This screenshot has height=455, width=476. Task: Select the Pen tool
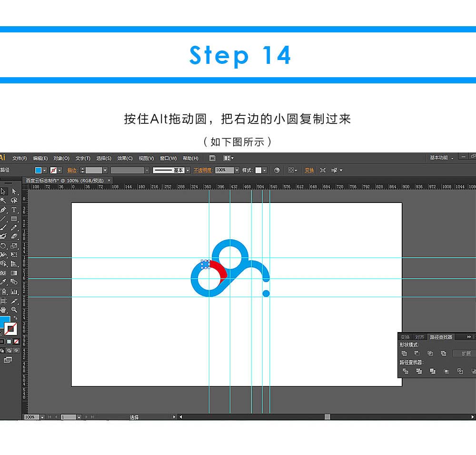pyautogui.click(x=3, y=210)
